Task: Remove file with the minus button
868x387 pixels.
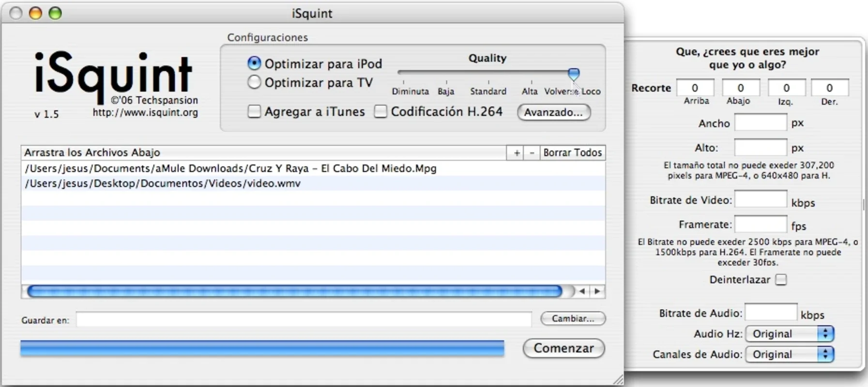Action: click(x=532, y=153)
